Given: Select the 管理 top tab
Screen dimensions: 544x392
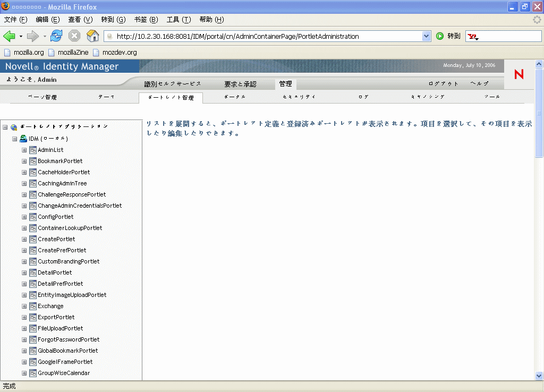Looking at the screenshot, I should click(x=285, y=83).
